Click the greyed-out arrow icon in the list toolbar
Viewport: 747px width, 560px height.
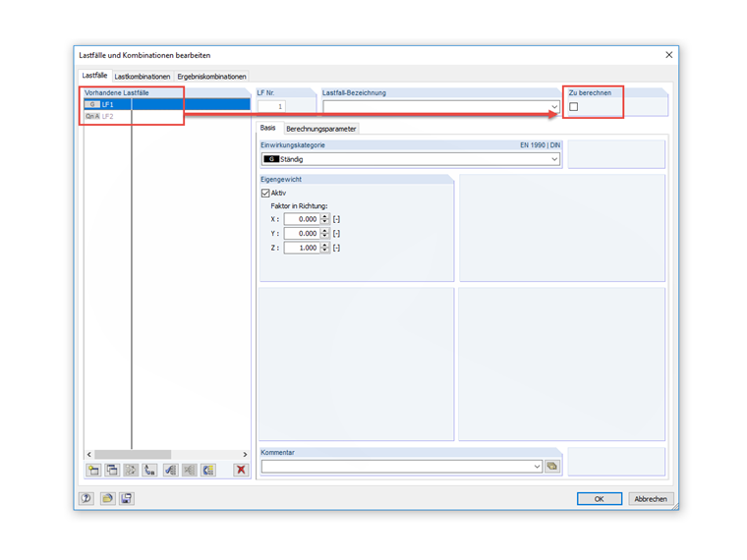(131, 470)
